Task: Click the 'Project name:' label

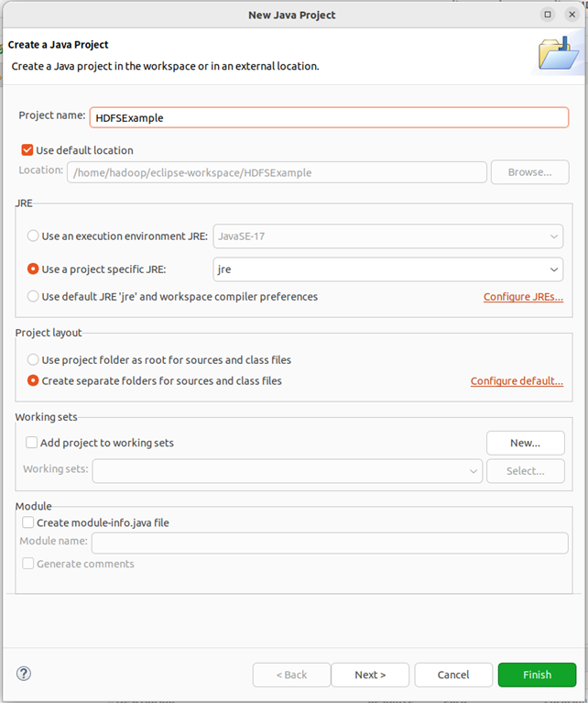Action: coord(52,115)
